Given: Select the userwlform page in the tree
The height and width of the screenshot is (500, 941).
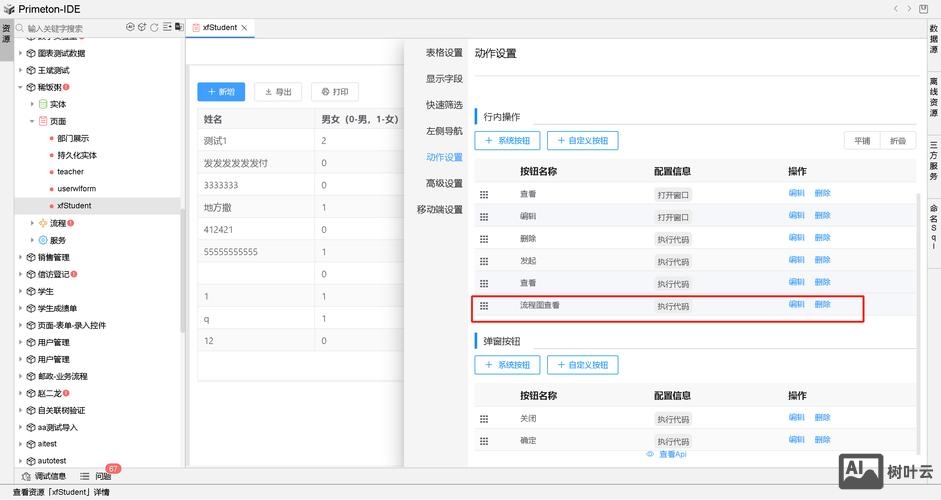Looking at the screenshot, I should coord(76,188).
